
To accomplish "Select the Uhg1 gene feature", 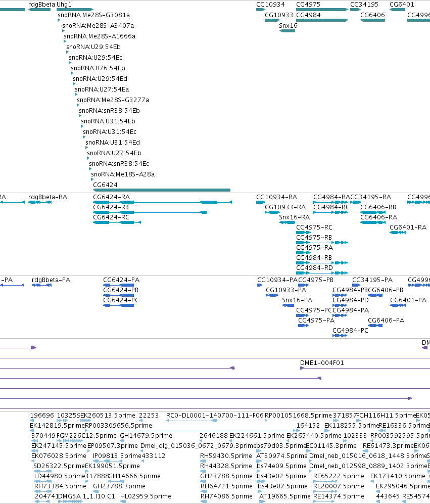I will [x=75, y=10].
